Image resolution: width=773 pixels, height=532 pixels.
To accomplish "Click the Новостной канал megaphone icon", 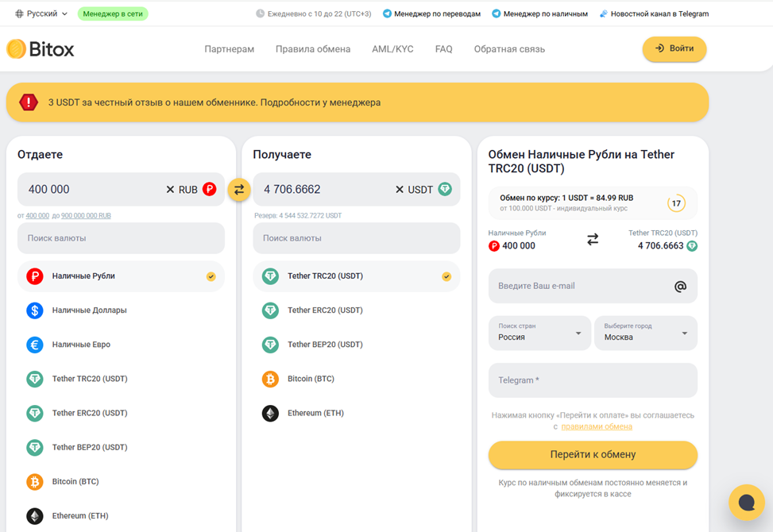I will click(604, 13).
